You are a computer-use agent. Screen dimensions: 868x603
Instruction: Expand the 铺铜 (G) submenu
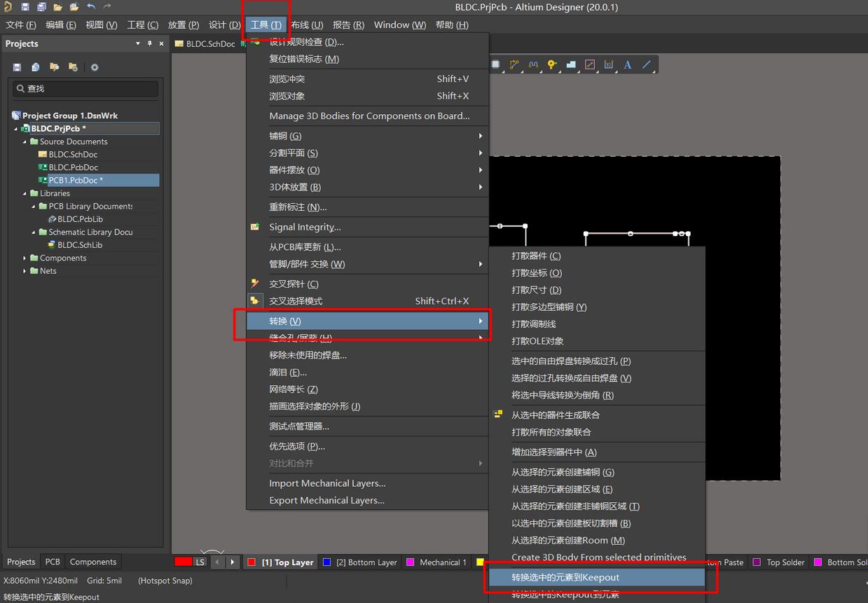(x=367, y=136)
